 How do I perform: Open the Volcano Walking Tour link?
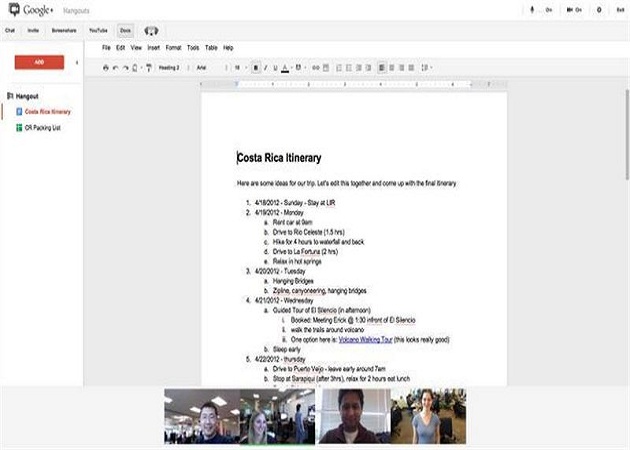coord(365,339)
